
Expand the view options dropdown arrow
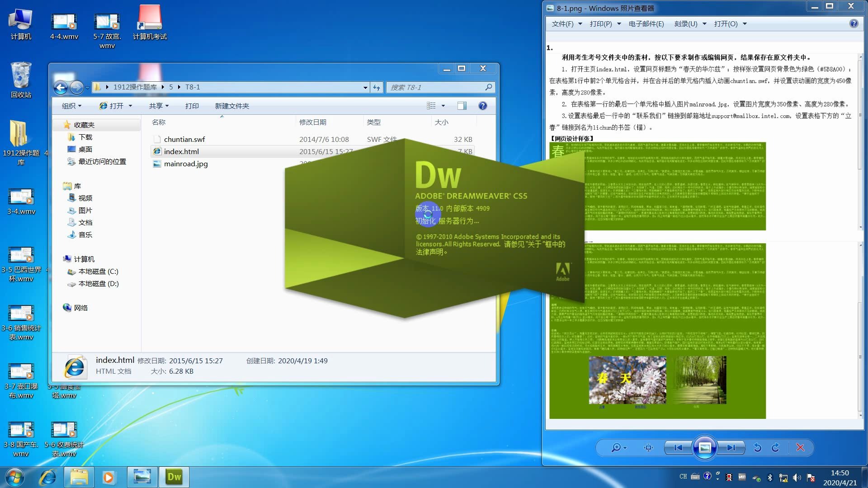click(443, 106)
